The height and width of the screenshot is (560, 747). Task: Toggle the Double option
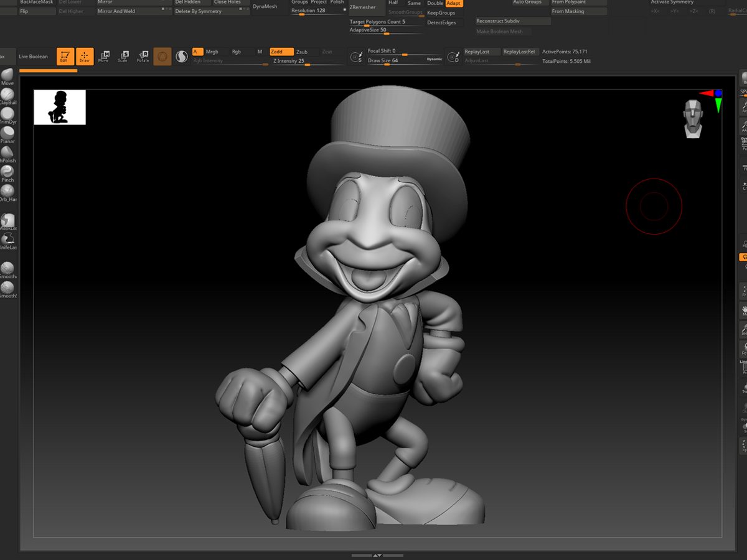coord(435,3)
